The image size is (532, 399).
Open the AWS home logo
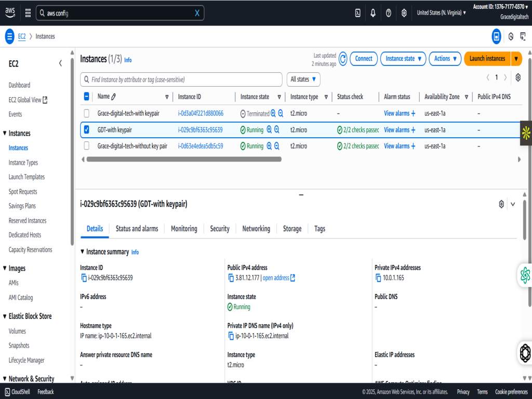click(10, 12)
